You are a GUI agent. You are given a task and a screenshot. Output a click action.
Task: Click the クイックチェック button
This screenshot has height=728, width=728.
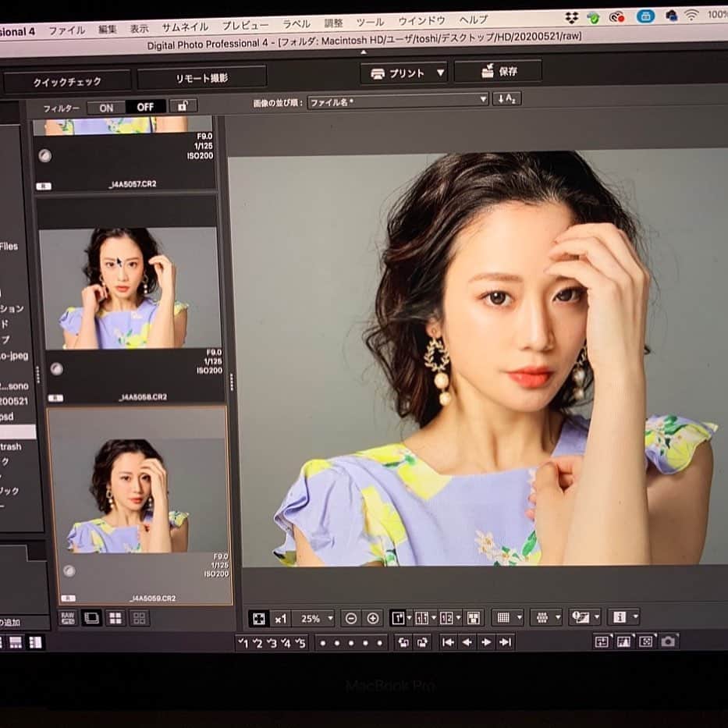pyautogui.click(x=67, y=82)
